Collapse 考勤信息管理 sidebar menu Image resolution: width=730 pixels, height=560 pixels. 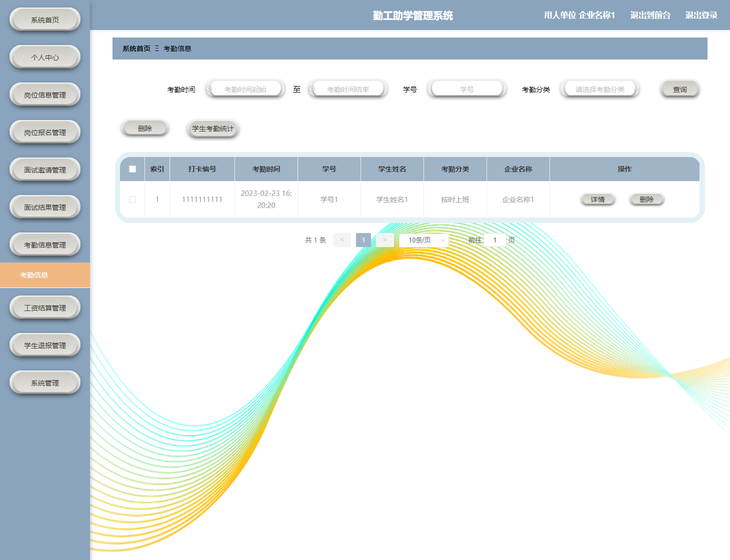45,245
